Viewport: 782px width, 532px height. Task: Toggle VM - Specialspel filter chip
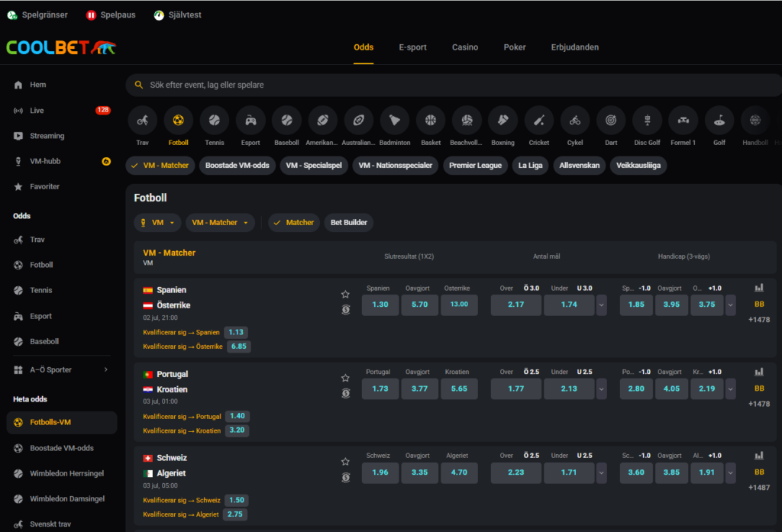click(x=314, y=166)
